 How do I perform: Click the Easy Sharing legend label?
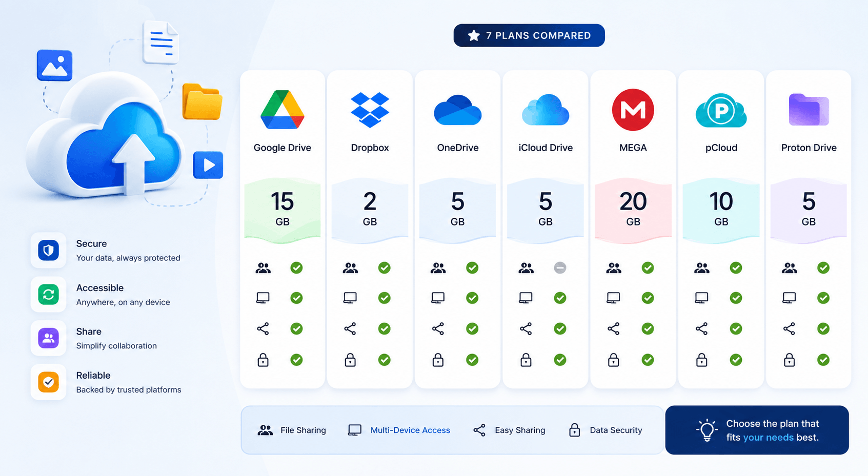click(520, 430)
